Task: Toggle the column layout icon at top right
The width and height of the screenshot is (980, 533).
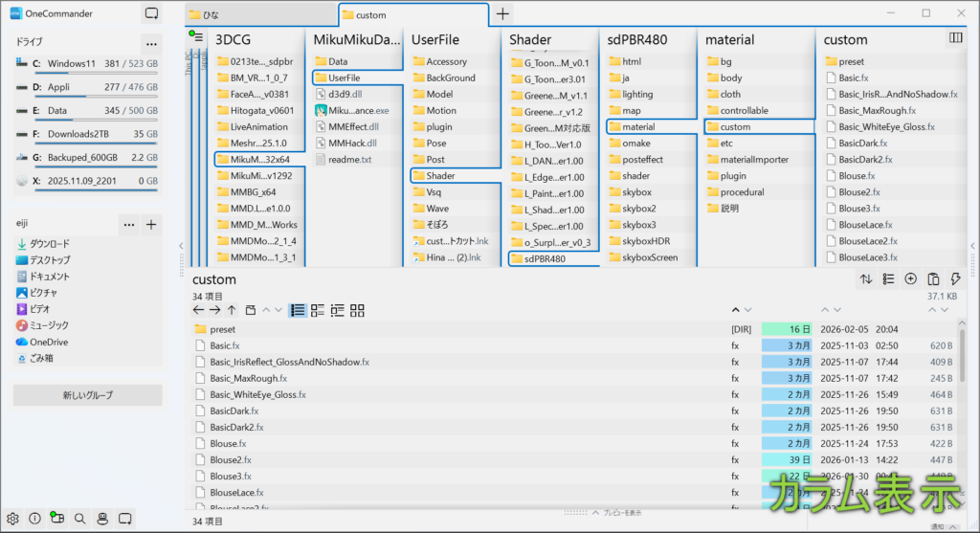Action: pyautogui.click(x=954, y=38)
